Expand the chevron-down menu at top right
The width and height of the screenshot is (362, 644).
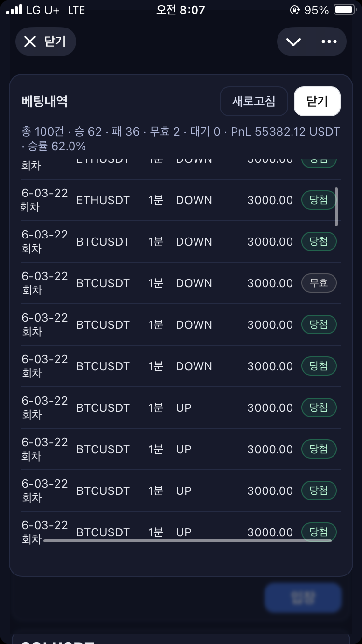pyautogui.click(x=293, y=42)
